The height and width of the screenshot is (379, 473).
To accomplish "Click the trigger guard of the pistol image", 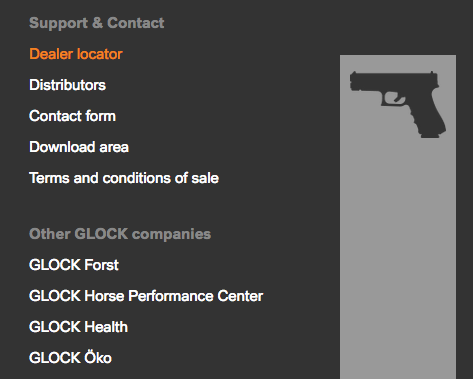I will (x=394, y=99).
